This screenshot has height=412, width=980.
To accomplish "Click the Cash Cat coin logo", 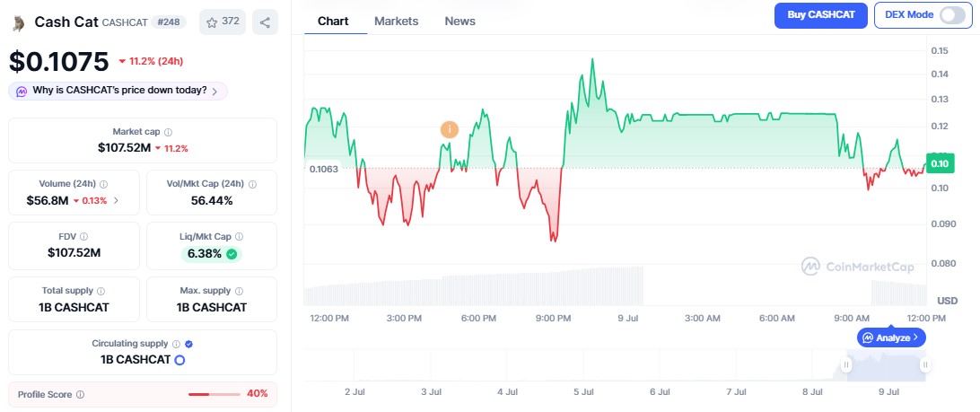I will pyautogui.click(x=18, y=22).
